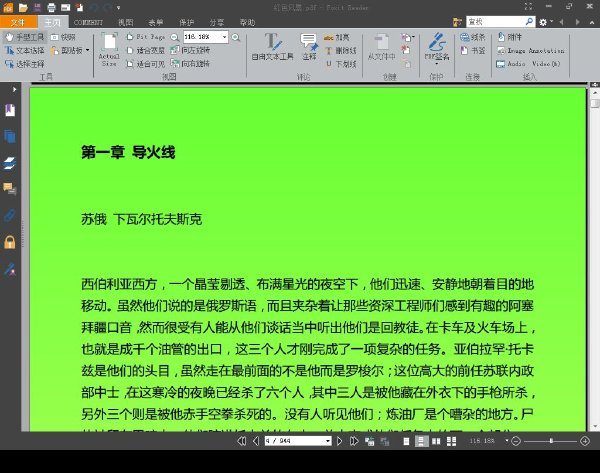Image resolution: width=600 pixels, height=473 pixels.
Task: Enable single page view mode
Action: 406,442
